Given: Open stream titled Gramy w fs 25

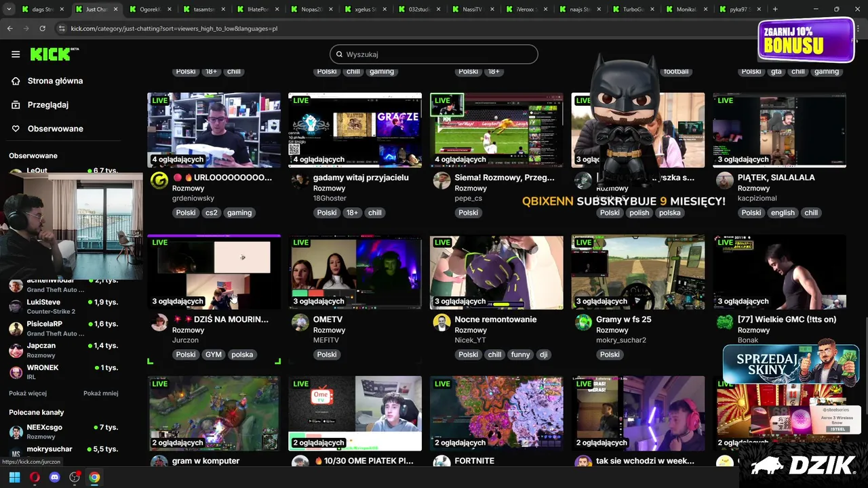Looking at the screenshot, I should click(x=624, y=319).
